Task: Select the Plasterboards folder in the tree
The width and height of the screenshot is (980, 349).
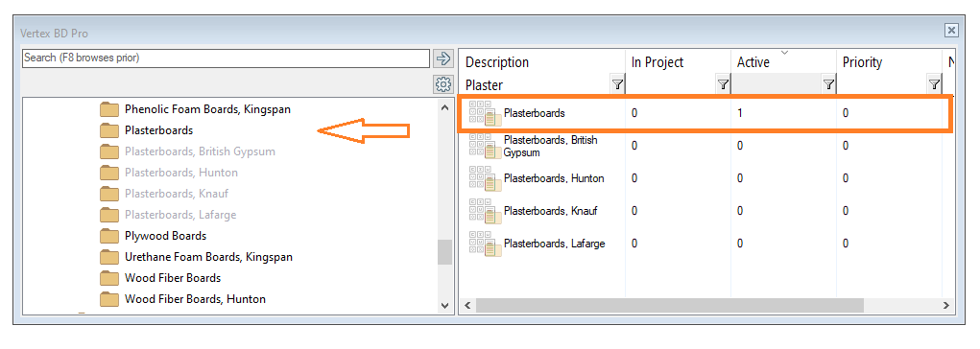Action: click(x=158, y=130)
